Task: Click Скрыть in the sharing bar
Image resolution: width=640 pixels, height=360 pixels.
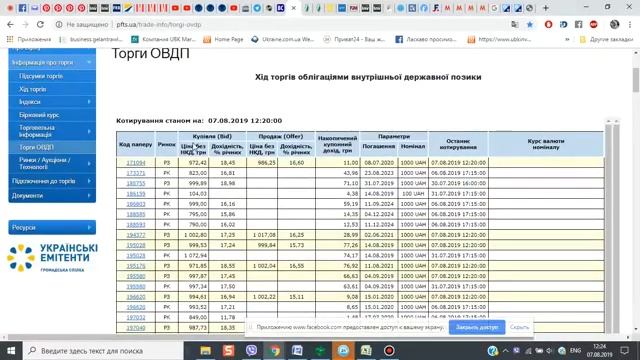Action: 519,327
